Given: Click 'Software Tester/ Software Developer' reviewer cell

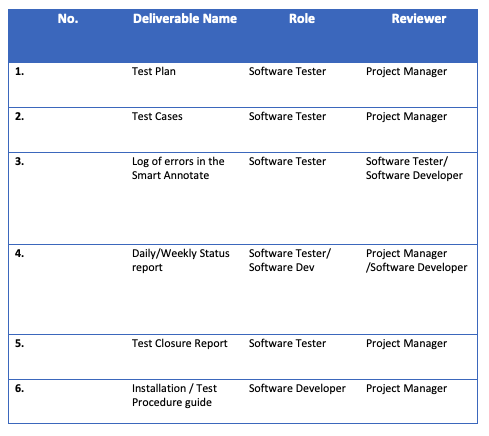Looking at the screenshot, I should click(414, 168).
